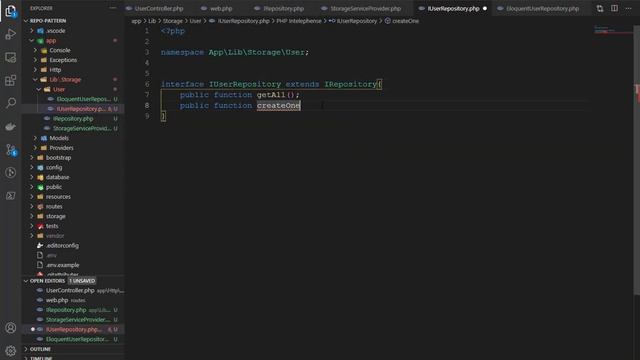
Task: Select the IUserRepository.php tab
Action: tap(453, 8)
